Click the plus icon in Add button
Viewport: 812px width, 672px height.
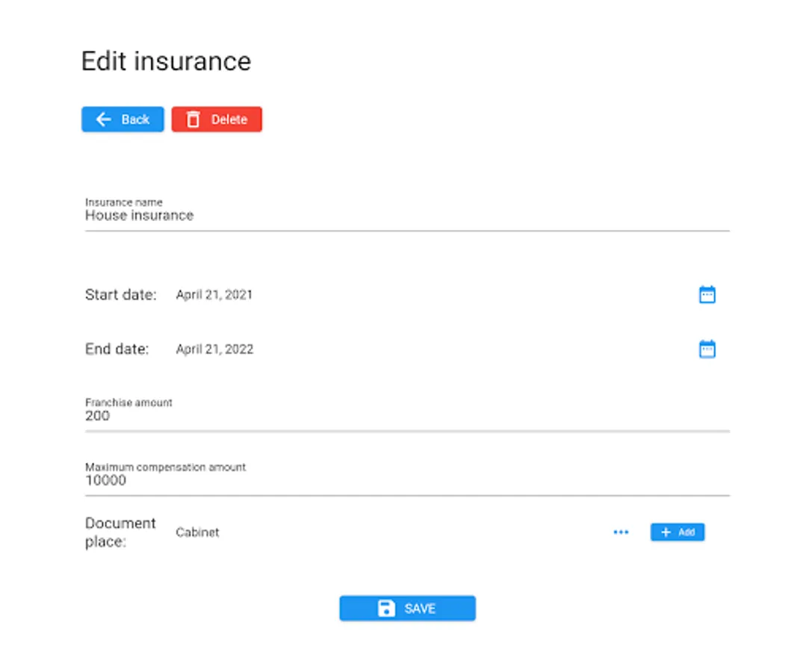click(x=666, y=532)
